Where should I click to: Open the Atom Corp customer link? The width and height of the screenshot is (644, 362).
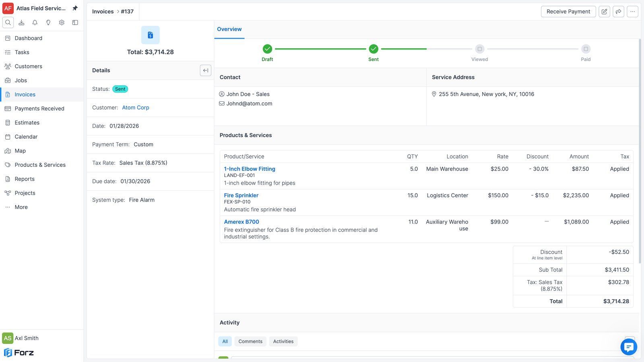136,108
